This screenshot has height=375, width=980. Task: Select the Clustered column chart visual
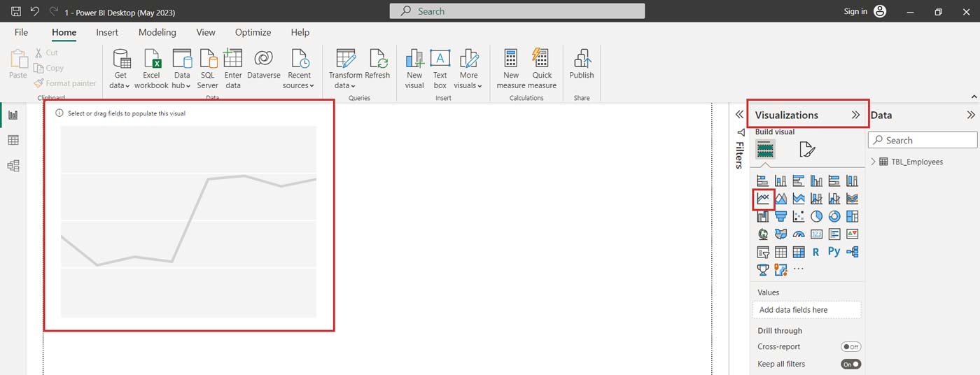point(816,181)
